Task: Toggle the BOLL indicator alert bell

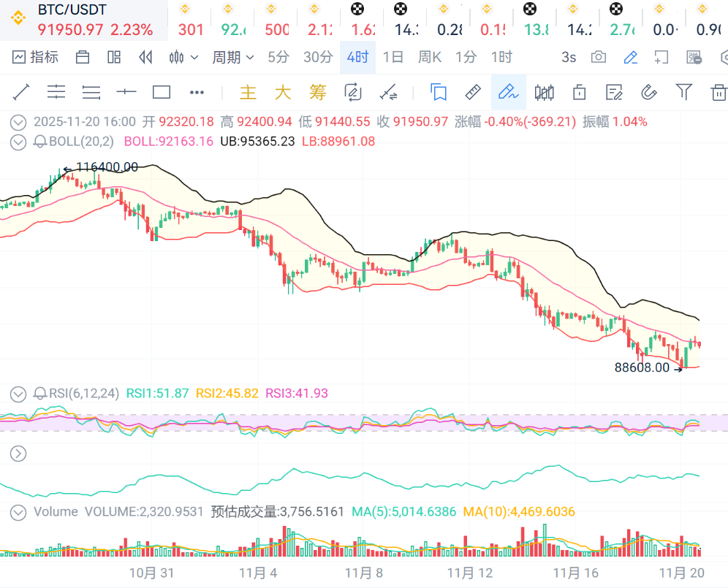Action: 41,142
